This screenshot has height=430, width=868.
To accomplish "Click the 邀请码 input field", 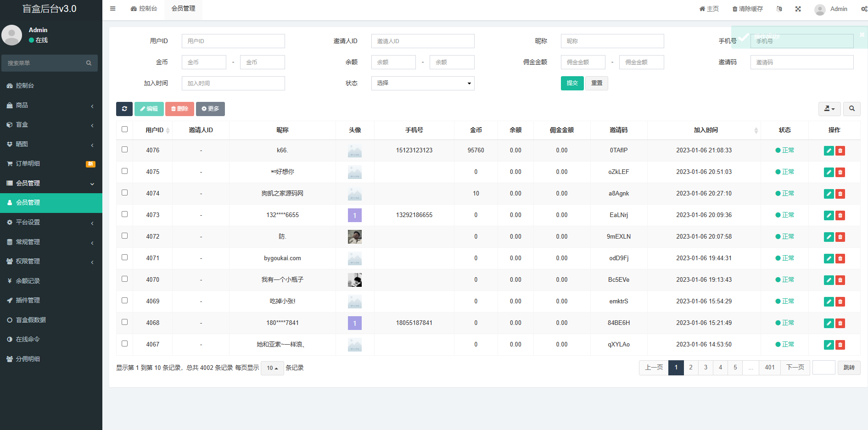I will point(801,62).
